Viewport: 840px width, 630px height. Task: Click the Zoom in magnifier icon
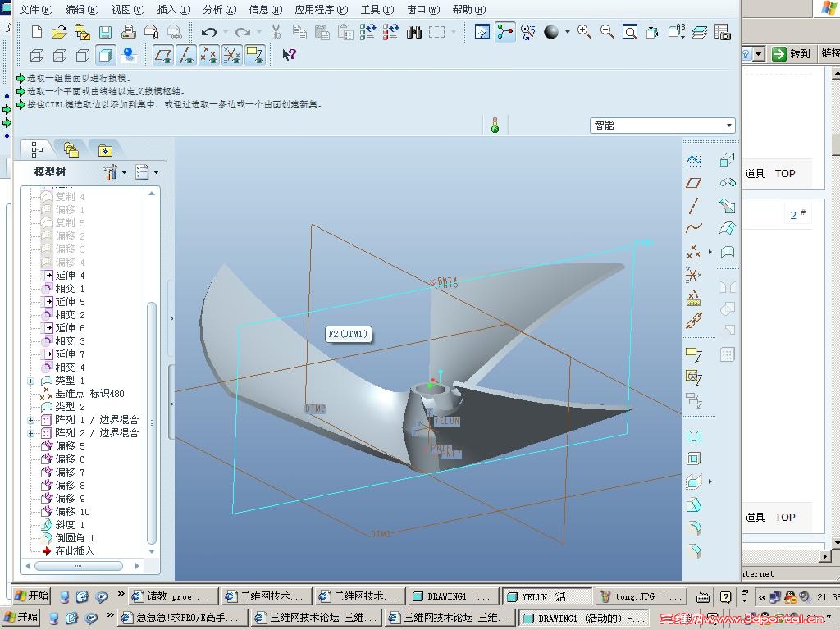click(584, 32)
